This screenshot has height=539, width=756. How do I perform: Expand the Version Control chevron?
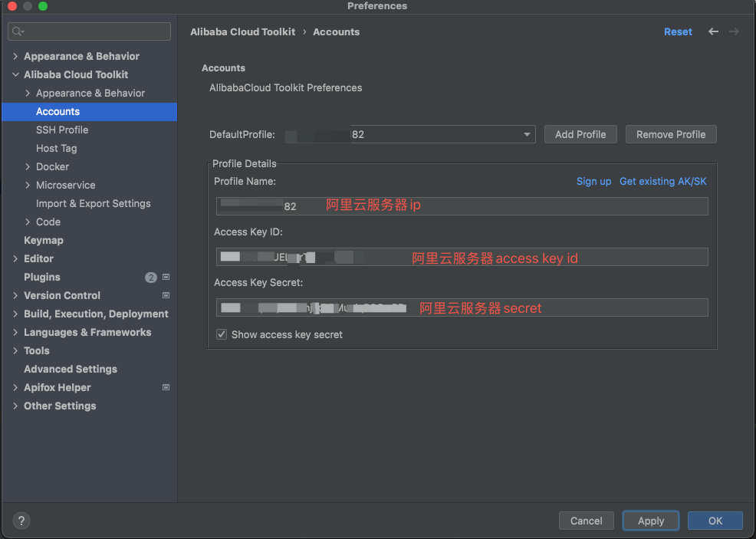[x=15, y=295]
